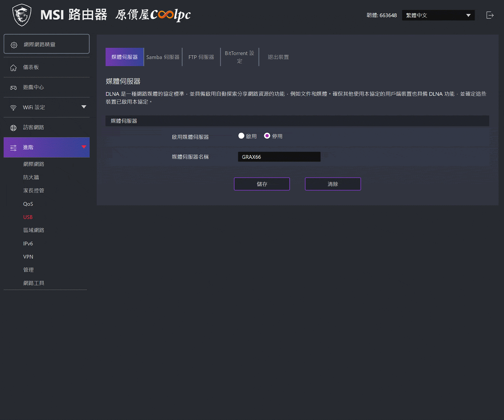
Task: Click the house icon for 儀表板
Action: [13, 68]
